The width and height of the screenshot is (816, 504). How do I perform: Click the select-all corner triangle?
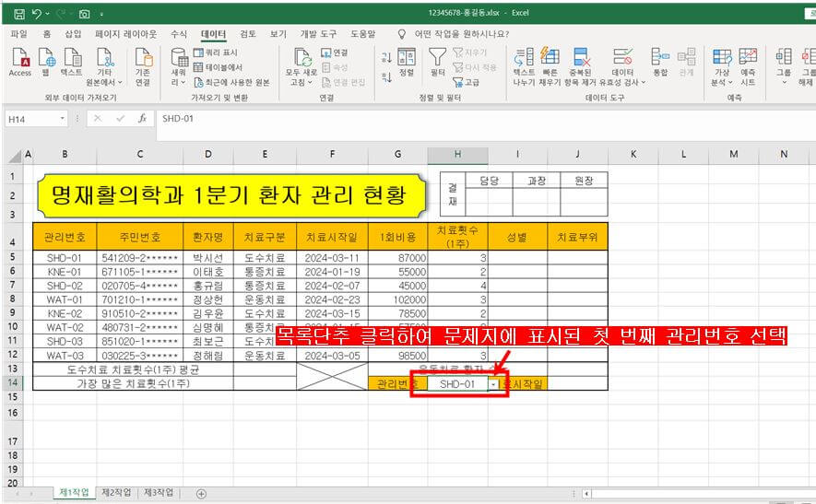pyautogui.click(x=15, y=155)
